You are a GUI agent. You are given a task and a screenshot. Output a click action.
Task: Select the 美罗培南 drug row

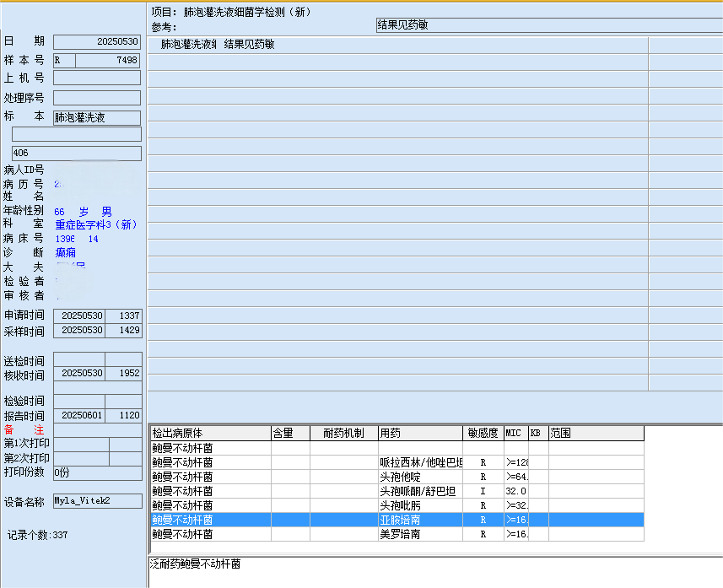point(420,534)
